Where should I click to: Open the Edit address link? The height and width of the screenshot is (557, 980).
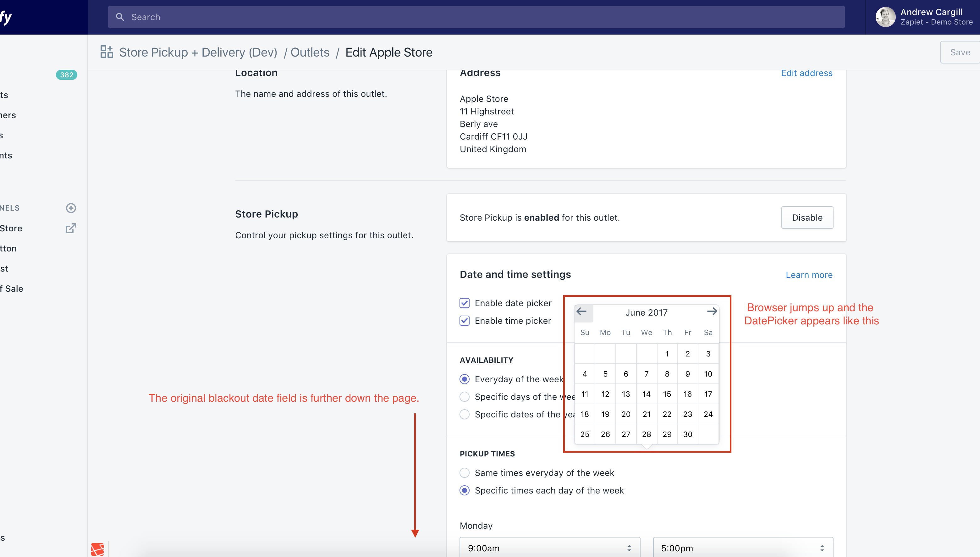[x=807, y=73]
